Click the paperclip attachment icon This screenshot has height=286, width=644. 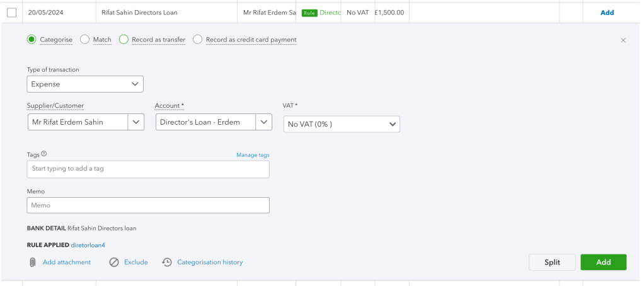point(33,263)
